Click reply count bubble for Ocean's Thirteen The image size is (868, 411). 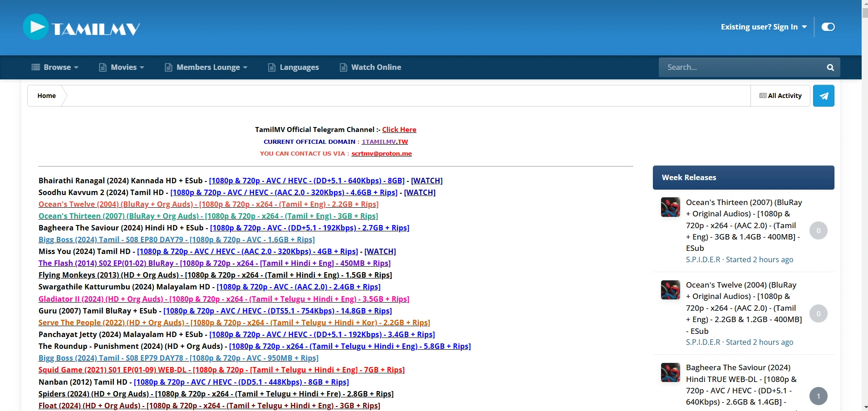[818, 231]
